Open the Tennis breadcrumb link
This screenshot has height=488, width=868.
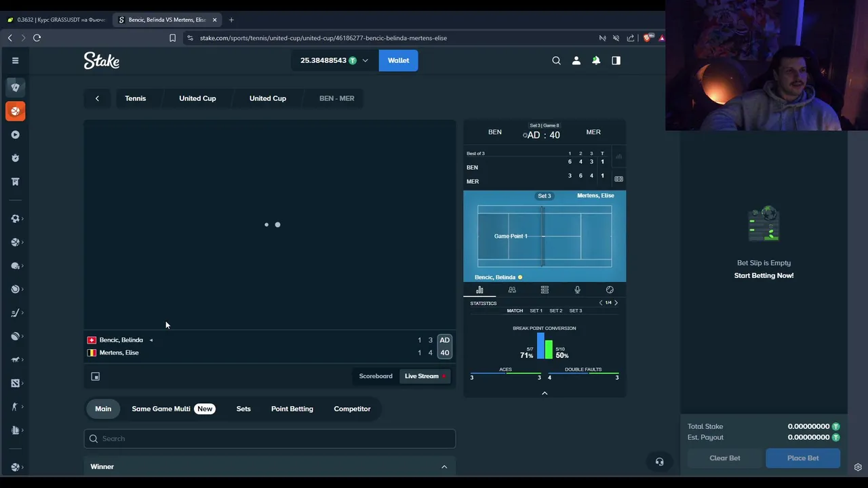[135, 98]
